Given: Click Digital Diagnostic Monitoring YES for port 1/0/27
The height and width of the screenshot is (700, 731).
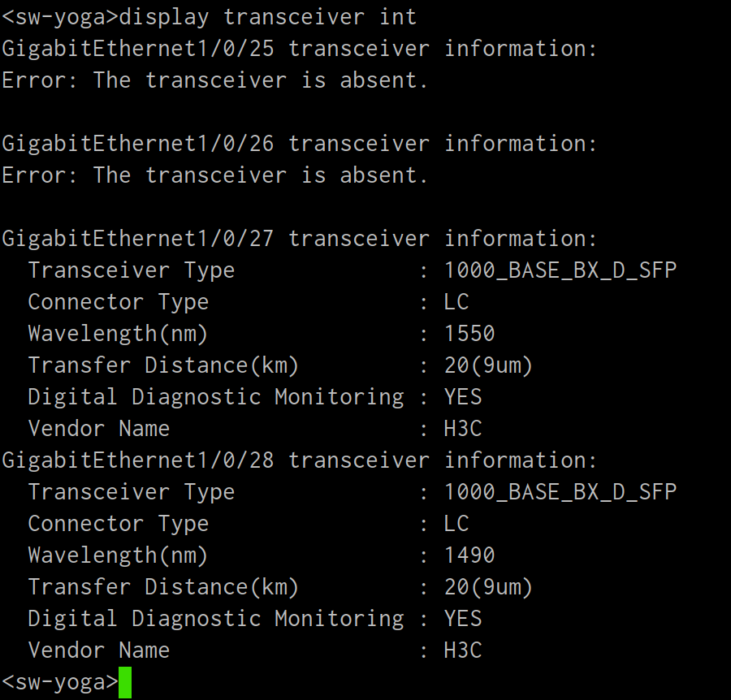Looking at the screenshot, I should pos(463,397).
